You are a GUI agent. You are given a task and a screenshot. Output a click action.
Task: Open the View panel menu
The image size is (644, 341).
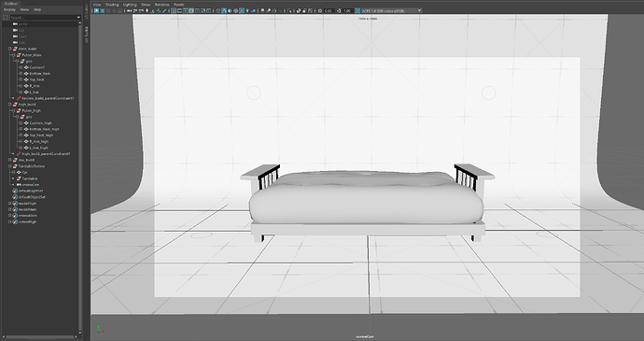tap(97, 5)
